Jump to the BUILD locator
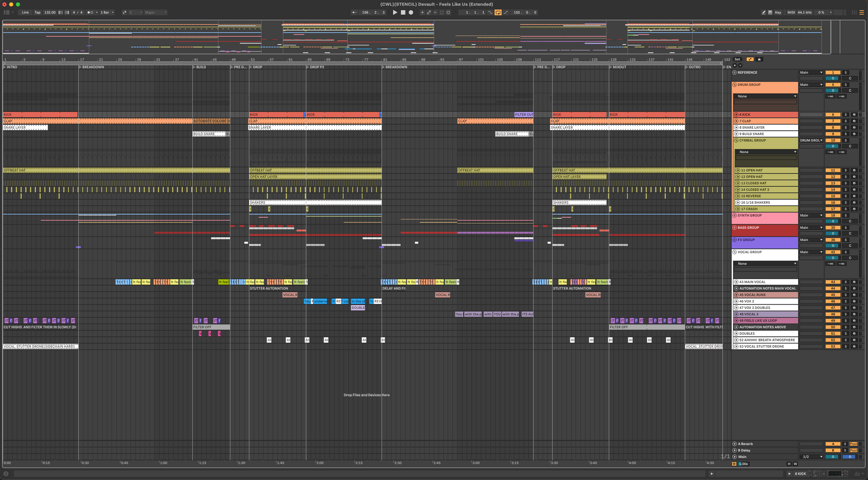This screenshot has height=480, width=868. [199, 67]
